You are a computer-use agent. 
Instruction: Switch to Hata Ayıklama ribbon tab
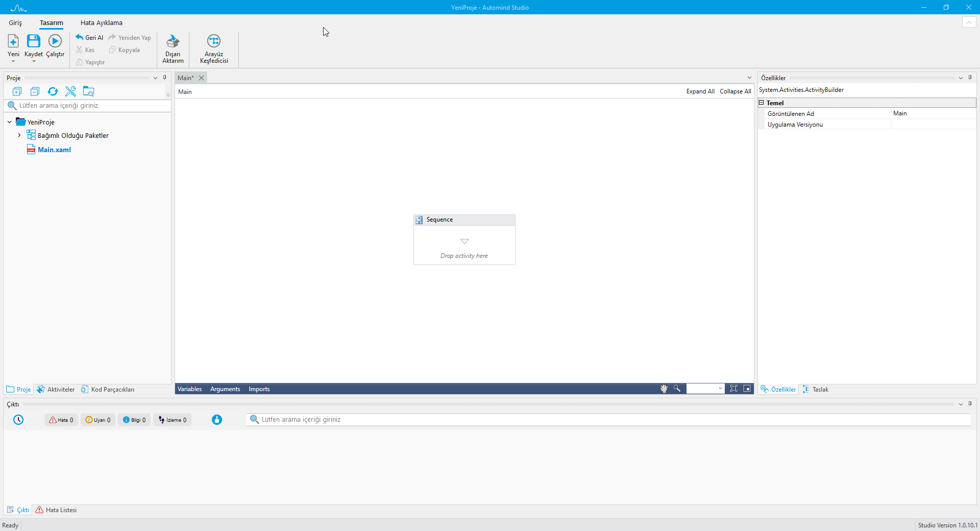click(x=101, y=22)
